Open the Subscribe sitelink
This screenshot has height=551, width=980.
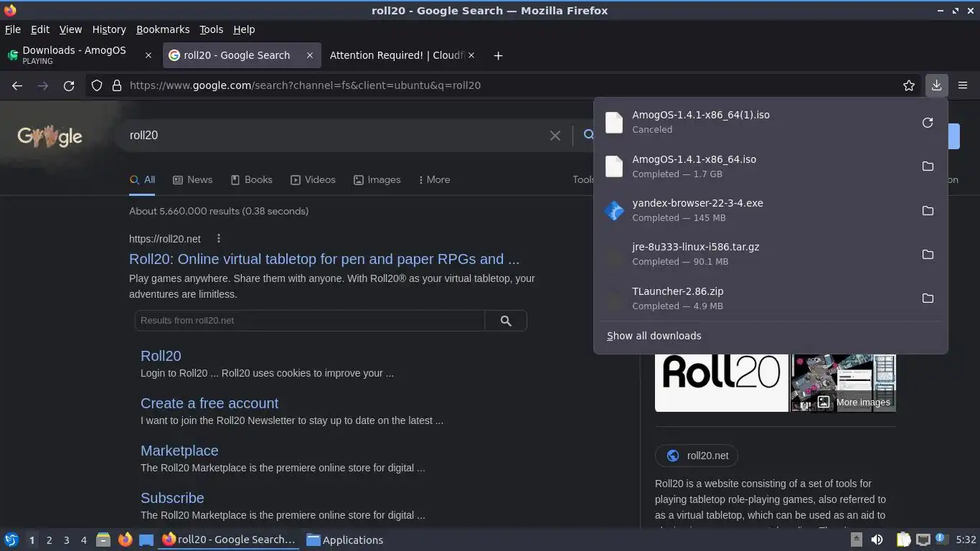point(172,498)
